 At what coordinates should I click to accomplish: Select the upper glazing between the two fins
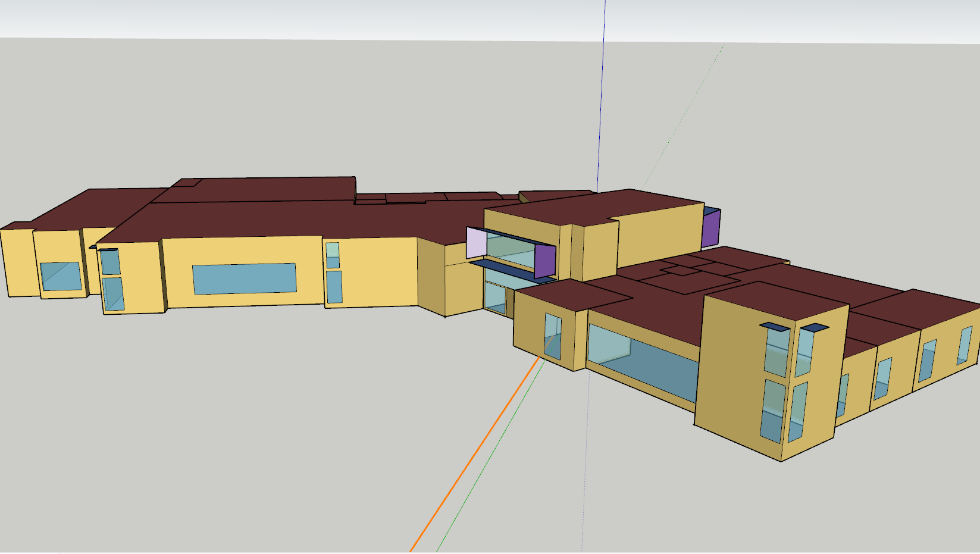coord(510,251)
